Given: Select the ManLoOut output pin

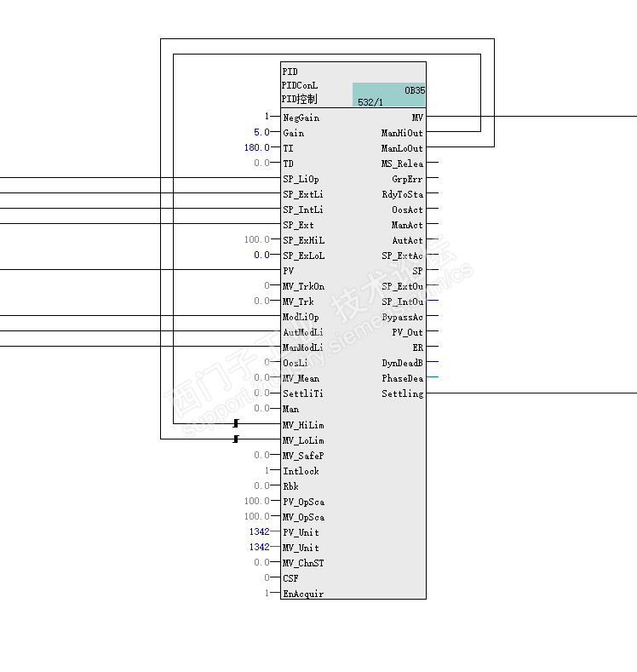Looking at the screenshot, I should click(402, 148).
